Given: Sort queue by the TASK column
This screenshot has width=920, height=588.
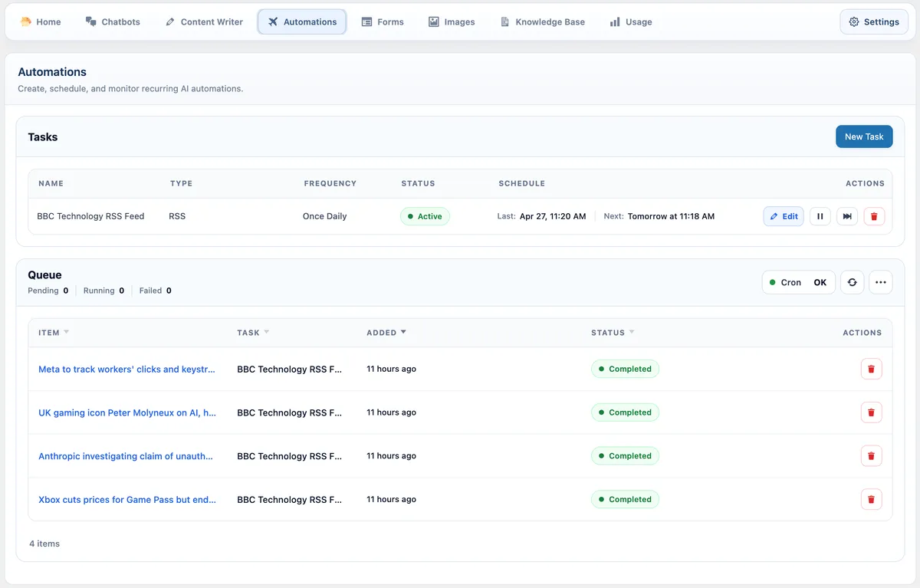Looking at the screenshot, I should (x=253, y=333).
